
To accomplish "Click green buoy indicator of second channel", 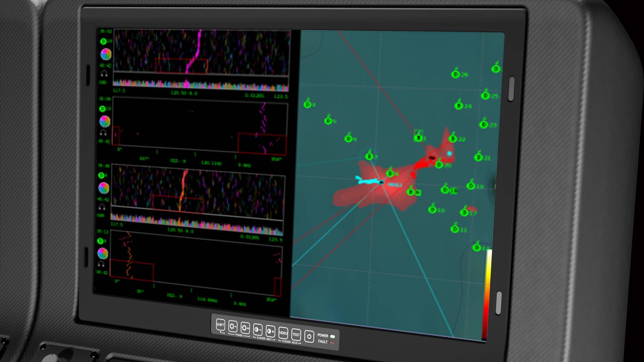I will point(102,109).
